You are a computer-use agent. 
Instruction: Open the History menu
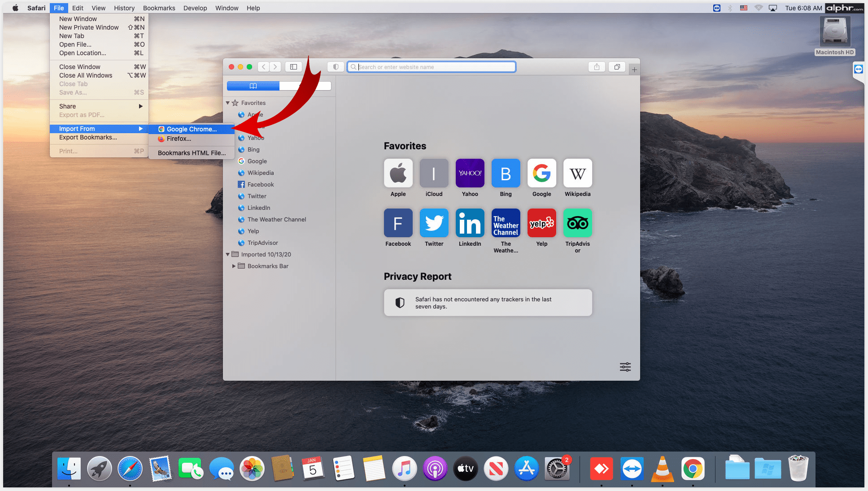(124, 8)
